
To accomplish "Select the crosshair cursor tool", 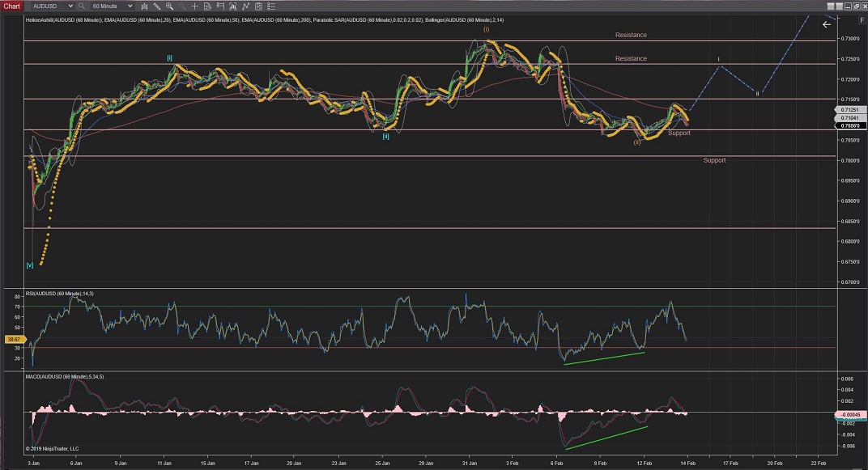I will [195, 6].
